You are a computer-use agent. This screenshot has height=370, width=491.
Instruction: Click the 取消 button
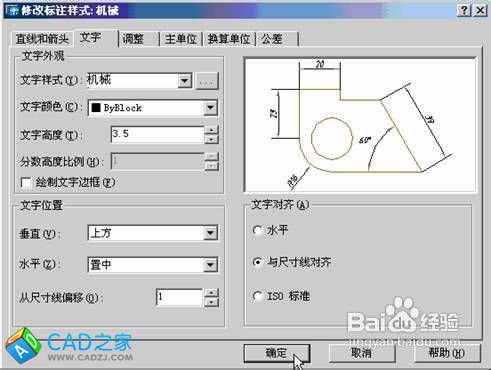coord(362,353)
